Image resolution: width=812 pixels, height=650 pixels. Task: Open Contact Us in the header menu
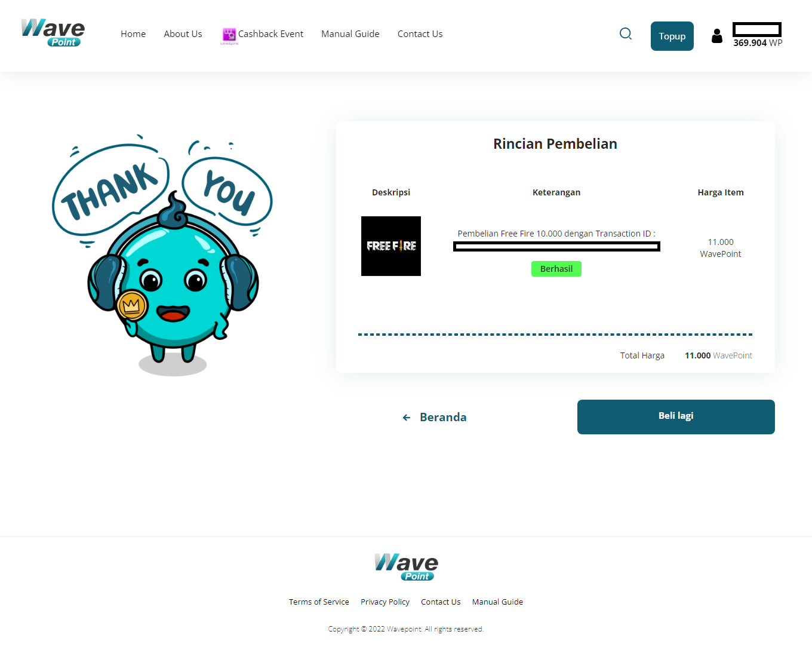(420, 34)
